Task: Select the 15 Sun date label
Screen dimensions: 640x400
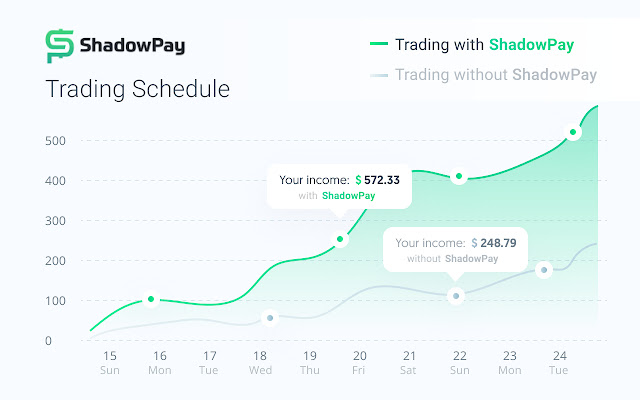Action: click(x=109, y=362)
